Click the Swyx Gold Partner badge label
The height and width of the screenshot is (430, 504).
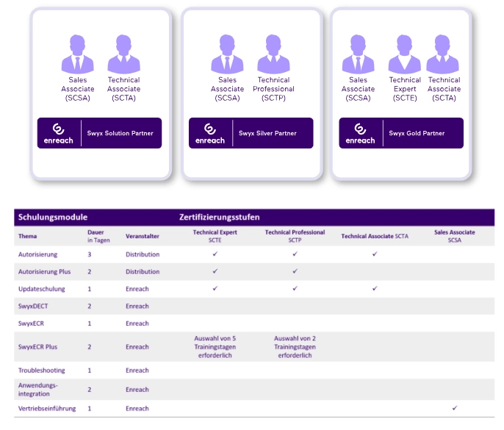tap(417, 134)
